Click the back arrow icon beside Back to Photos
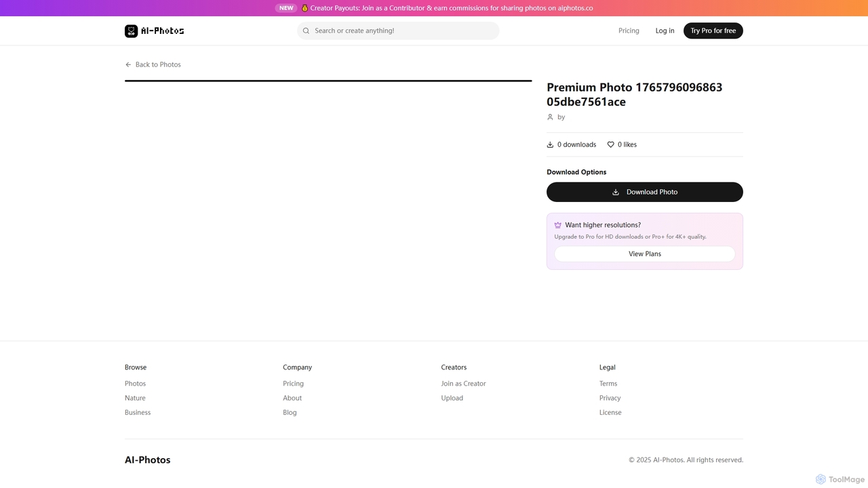The height and width of the screenshot is (488, 868). click(x=128, y=64)
